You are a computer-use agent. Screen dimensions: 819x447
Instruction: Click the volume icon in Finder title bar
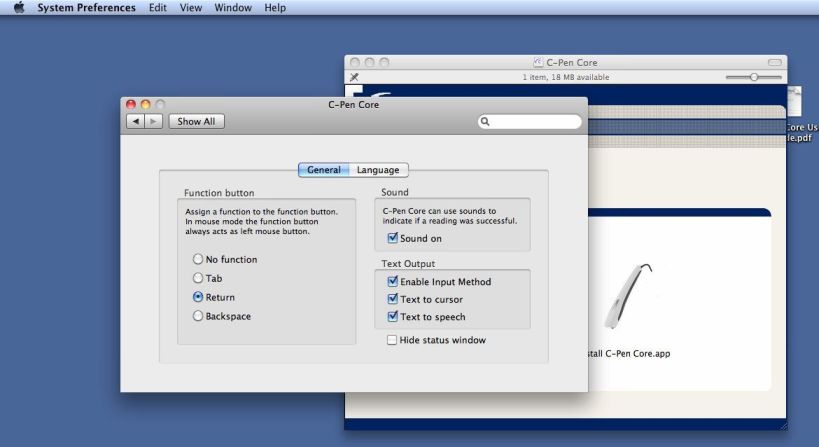[x=537, y=62]
